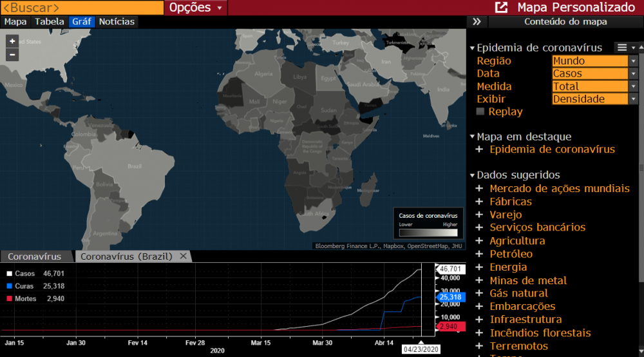Image resolution: width=644 pixels, height=357 pixels.
Task: Click the Buscar search field
Action: click(x=82, y=7)
